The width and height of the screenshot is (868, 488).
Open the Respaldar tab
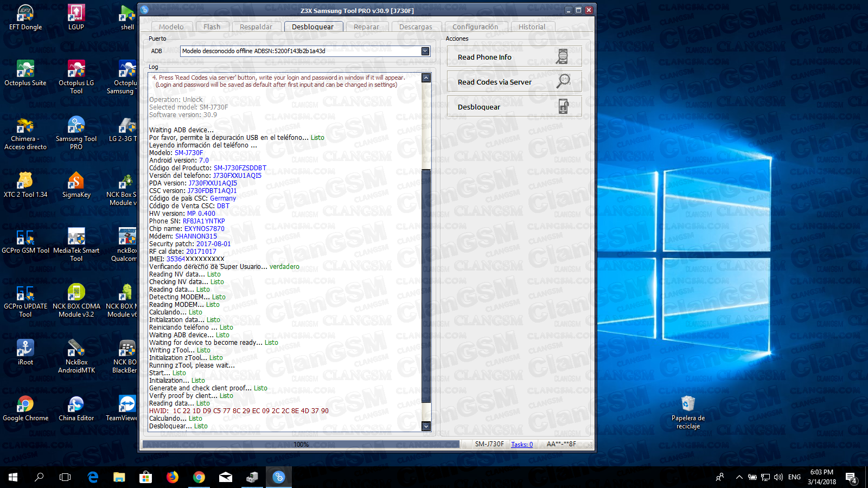[x=256, y=27]
